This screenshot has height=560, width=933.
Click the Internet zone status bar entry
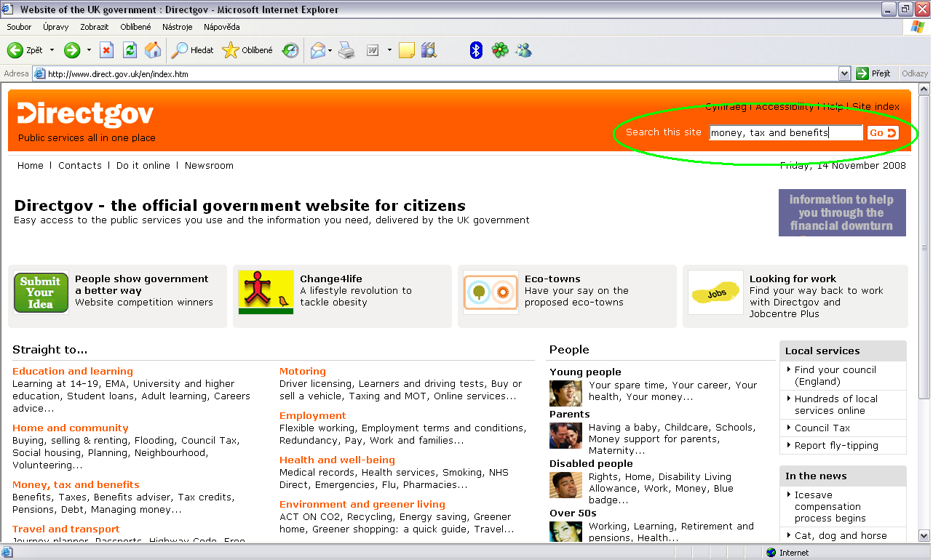tap(787, 553)
